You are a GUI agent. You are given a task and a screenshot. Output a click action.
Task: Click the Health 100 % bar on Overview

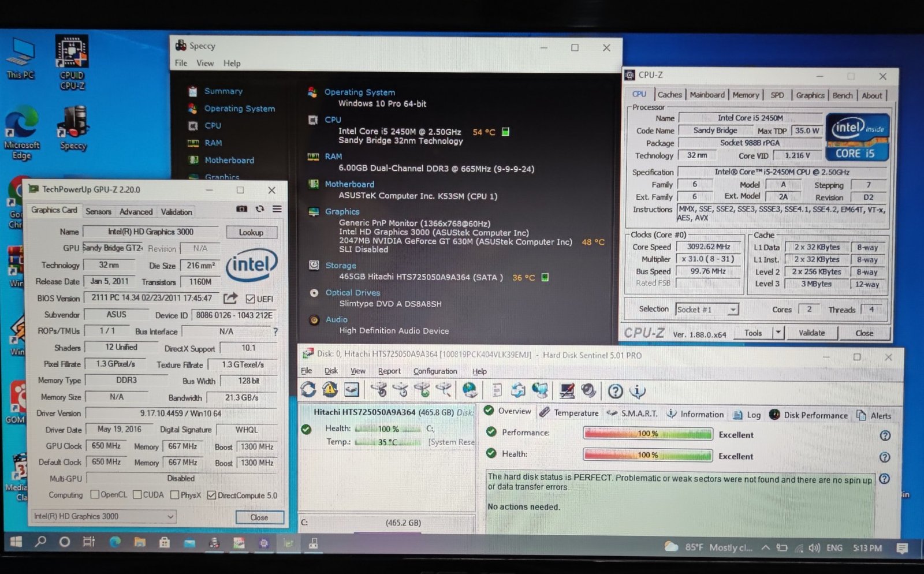tap(648, 455)
